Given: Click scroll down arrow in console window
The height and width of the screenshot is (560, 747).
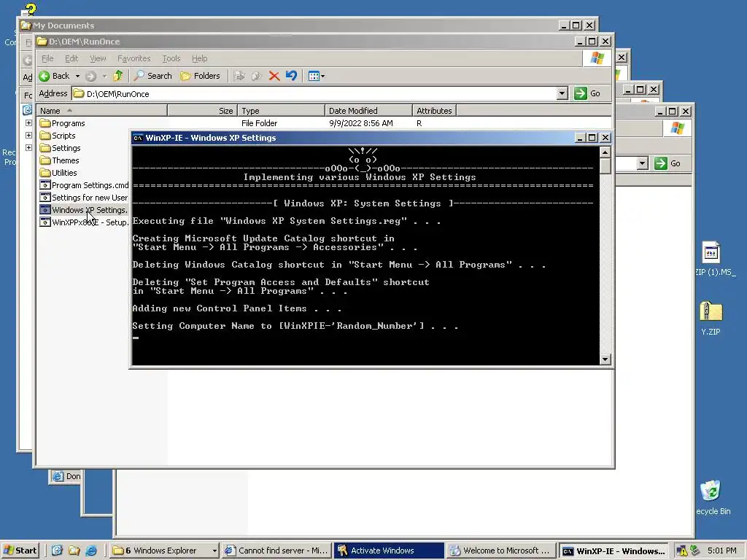Looking at the screenshot, I should tap(605, 359).
